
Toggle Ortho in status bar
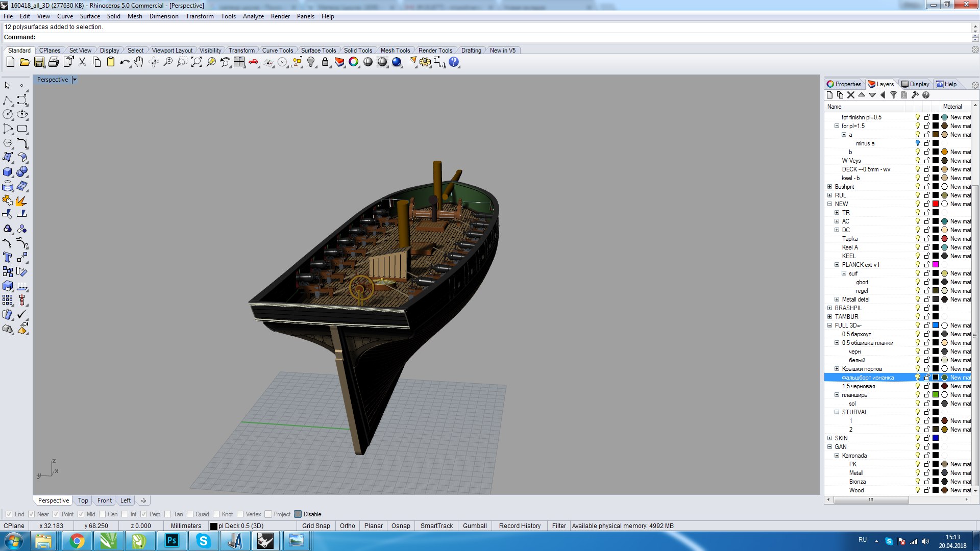pyautogui.click(x=347, y=526)
